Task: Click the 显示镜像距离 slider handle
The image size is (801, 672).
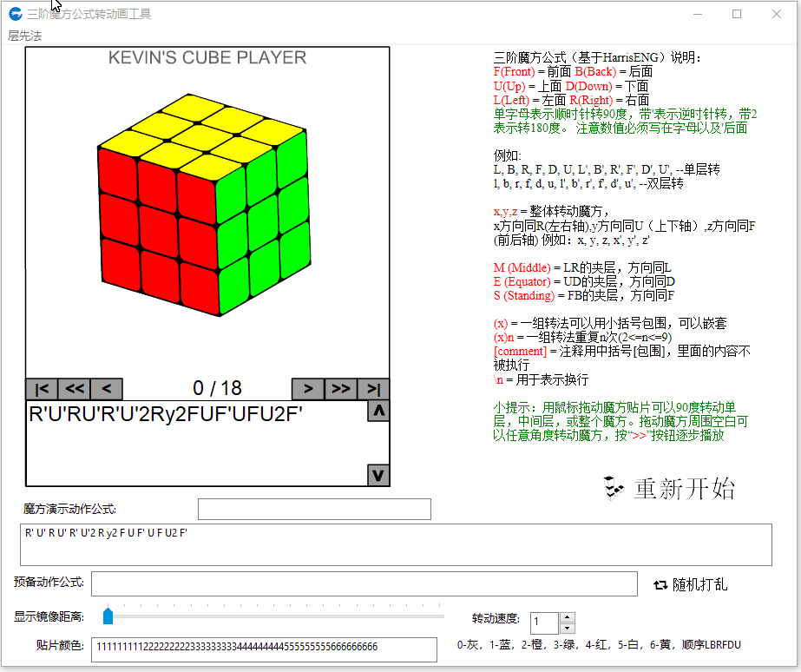Action: 108,616
